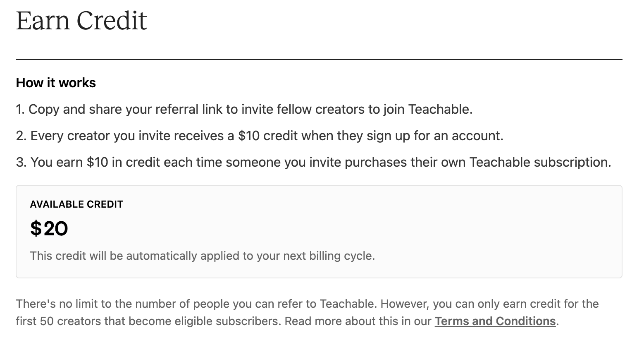Click the AVAILABLE CREDIT label
This screenshot has width=644, height=340.
(x=76, y=204)
